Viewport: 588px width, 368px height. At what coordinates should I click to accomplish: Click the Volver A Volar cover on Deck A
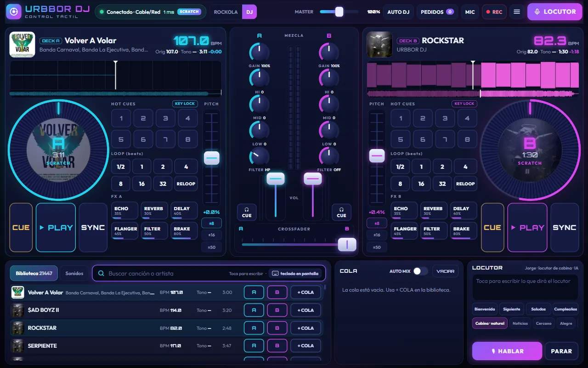coord(22,45)
